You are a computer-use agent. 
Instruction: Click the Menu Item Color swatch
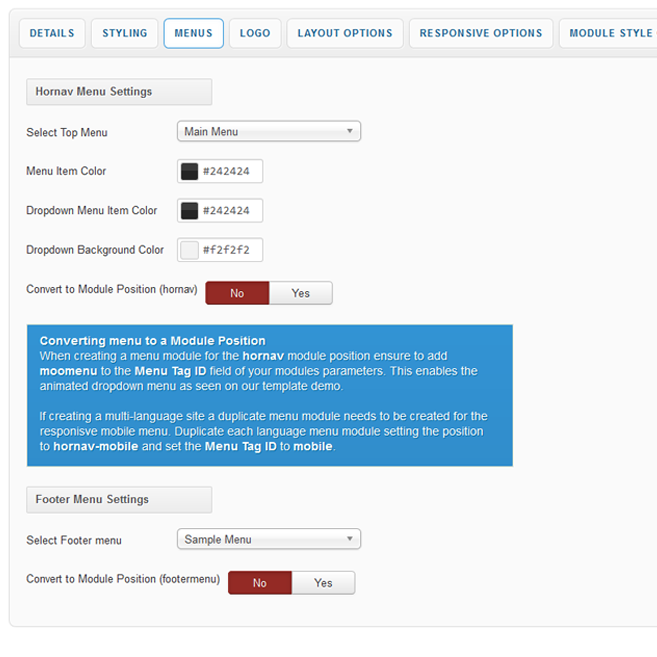189,171
